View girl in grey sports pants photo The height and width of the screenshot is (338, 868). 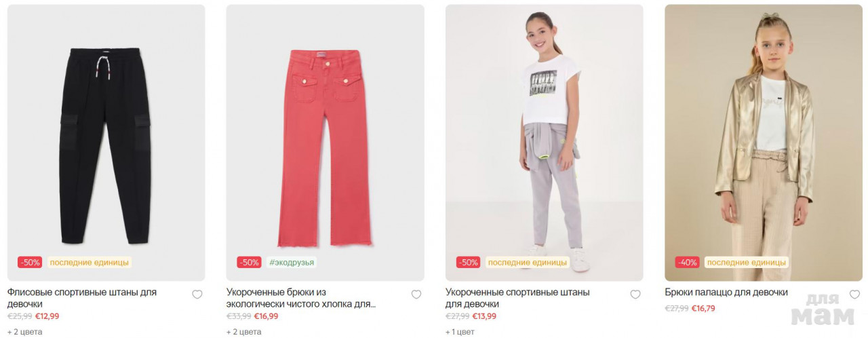point(545,143)
